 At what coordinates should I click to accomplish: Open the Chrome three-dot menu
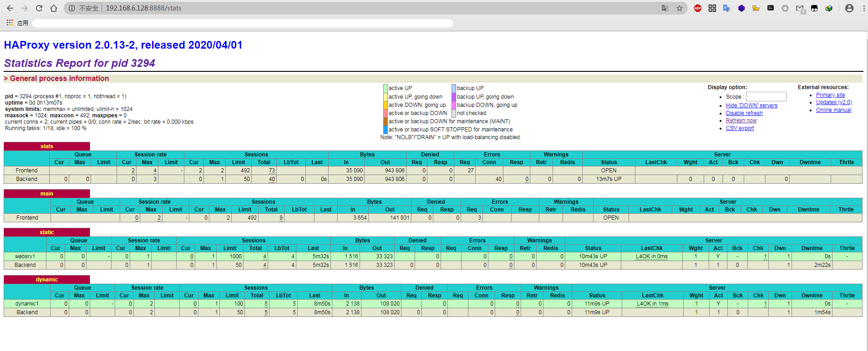pos(863,8)
